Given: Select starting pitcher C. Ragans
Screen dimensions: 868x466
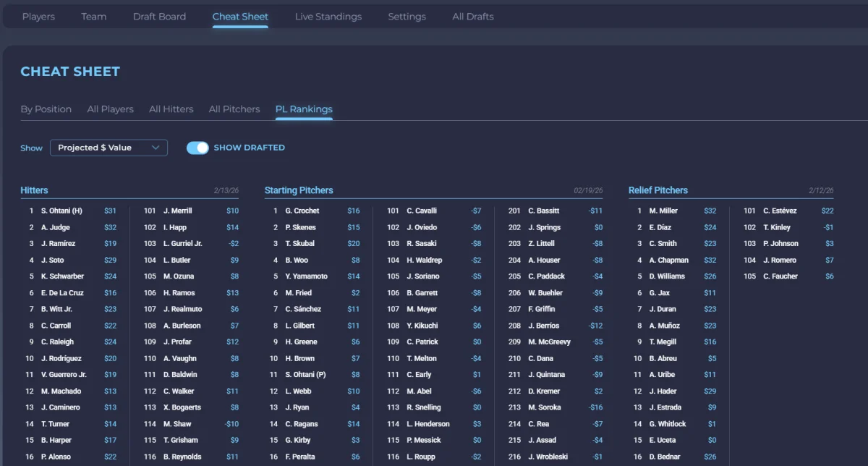Looking at the screenshot, I should coord(302,424).
